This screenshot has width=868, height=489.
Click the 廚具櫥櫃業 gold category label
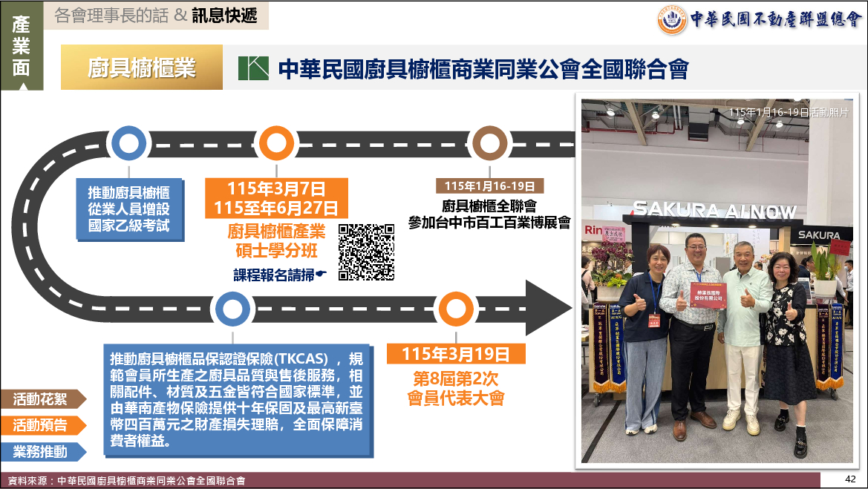(142, 68)
